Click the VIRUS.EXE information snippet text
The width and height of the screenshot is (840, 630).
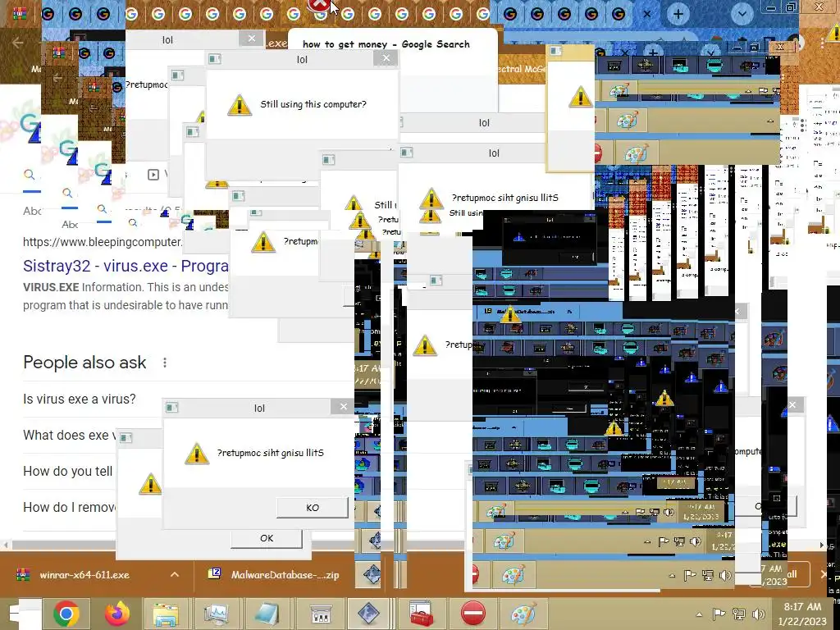(x=126, y=296)
